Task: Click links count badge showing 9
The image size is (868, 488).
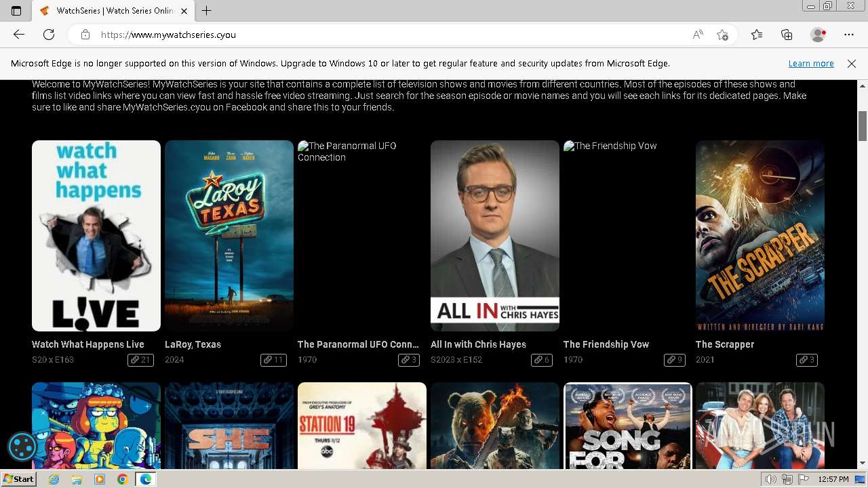Action: [675, 360]
